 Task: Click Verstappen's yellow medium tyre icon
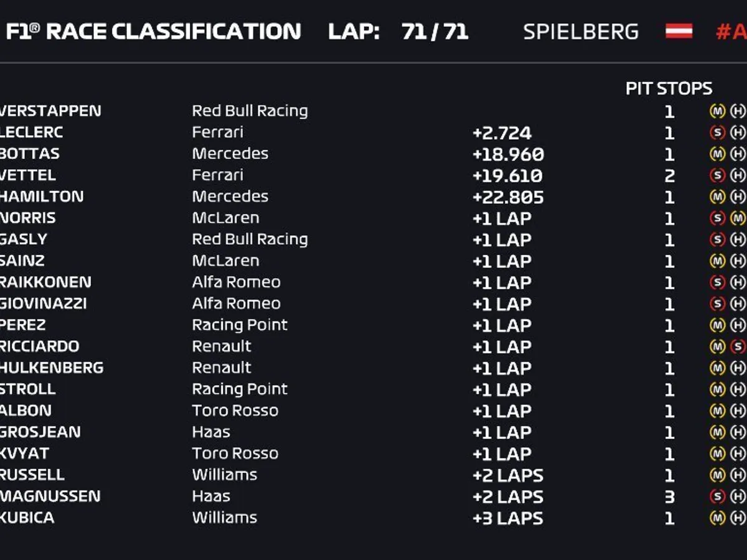pos(718,111)
